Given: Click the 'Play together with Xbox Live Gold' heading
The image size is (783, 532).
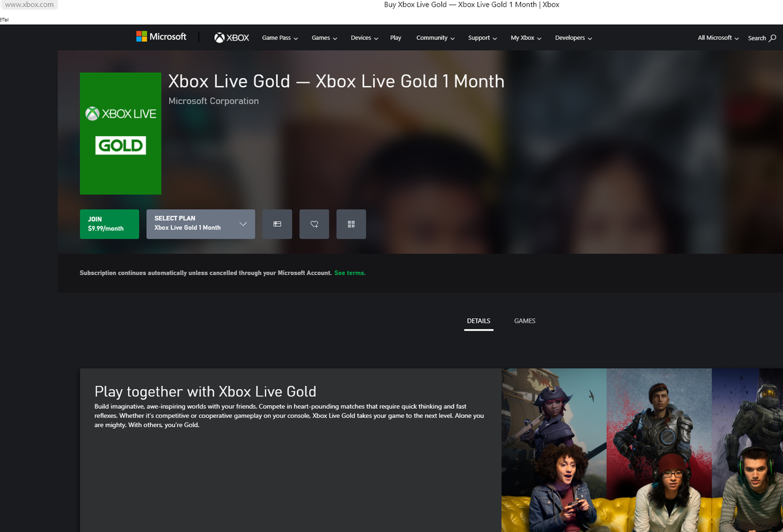Looking at the screenshot, I should (206, 391).
